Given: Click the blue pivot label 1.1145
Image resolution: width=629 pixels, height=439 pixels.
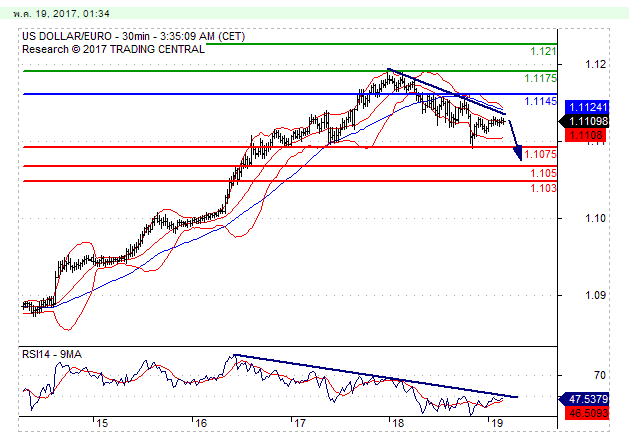Looking at the screenshot, I should (540, 101).
